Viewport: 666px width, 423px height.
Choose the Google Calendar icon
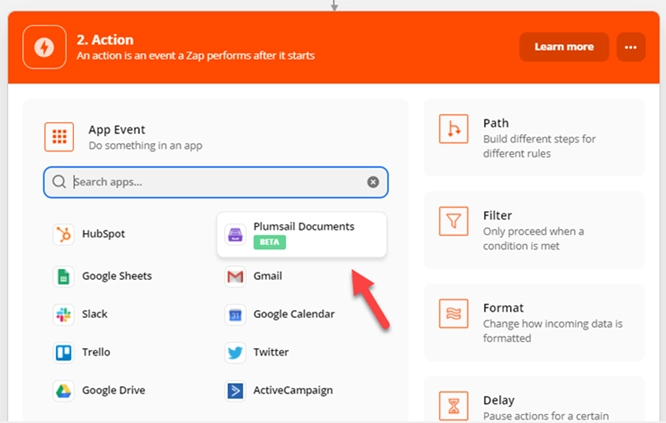point(235,315)
